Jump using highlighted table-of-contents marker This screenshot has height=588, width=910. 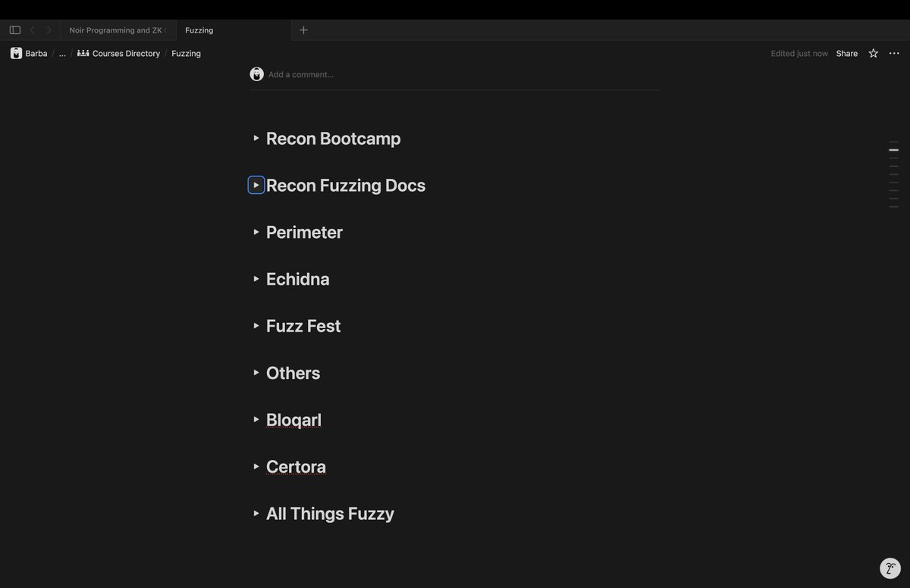[x=894, y=150]
